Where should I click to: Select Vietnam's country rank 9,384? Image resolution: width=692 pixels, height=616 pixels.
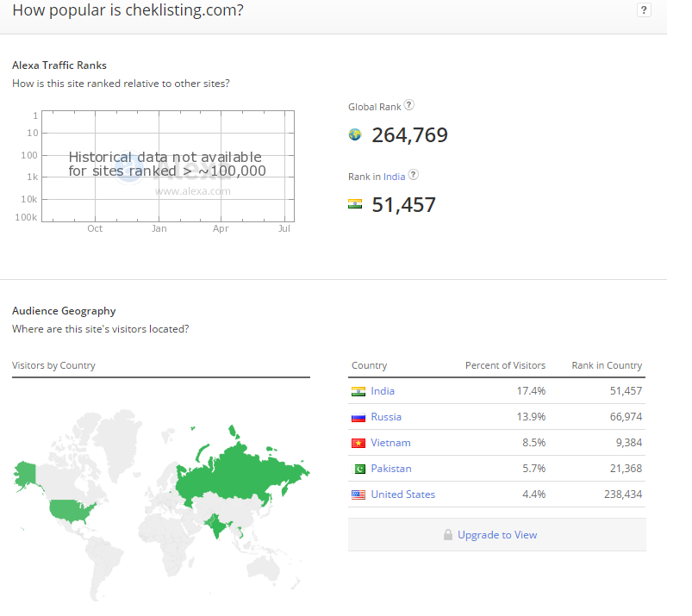(x=629, y=443)
